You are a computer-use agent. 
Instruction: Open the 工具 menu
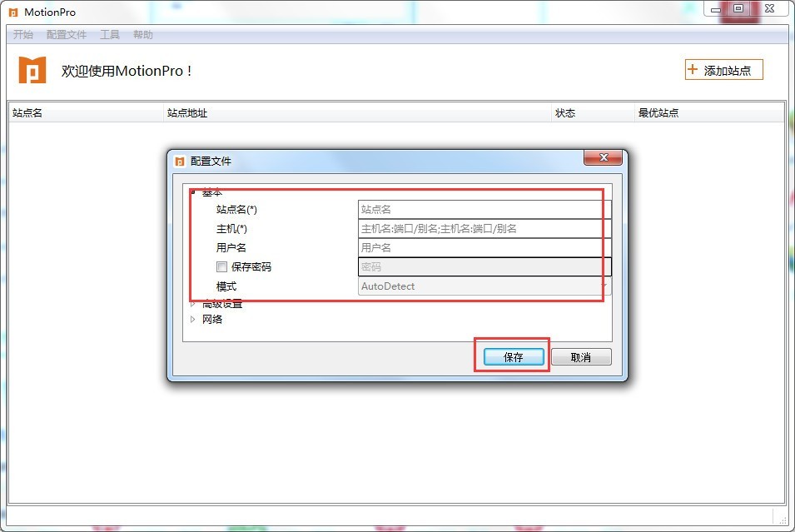point(110,34)
